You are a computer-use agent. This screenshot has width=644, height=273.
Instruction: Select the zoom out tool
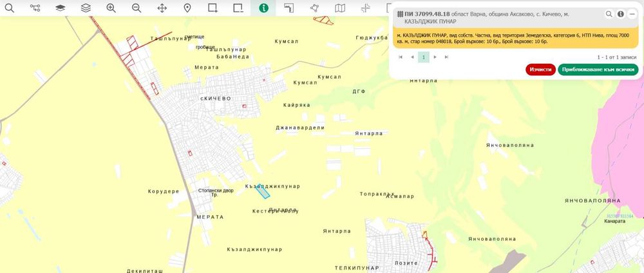click(137, 8)
